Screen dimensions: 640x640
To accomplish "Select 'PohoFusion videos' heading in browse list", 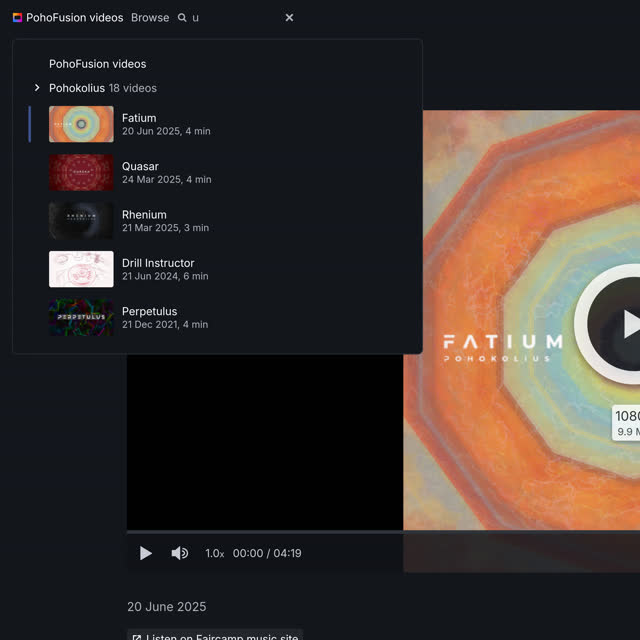I will (98, 64).
